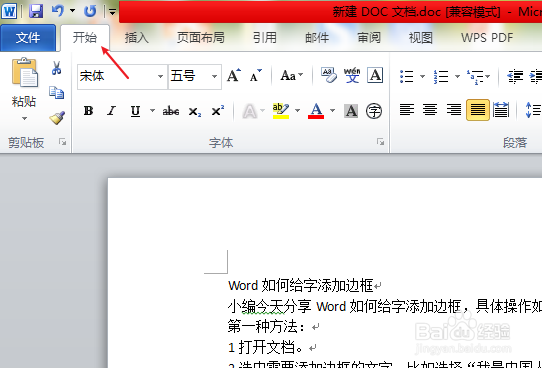Click the heading 'Word 如何给字添加边框'

(x=301, y=286)
